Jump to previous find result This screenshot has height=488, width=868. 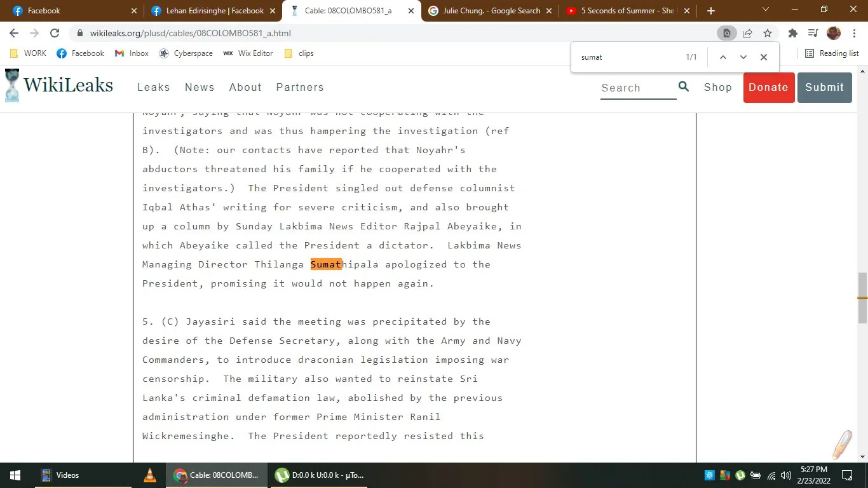tap(722, 57)
